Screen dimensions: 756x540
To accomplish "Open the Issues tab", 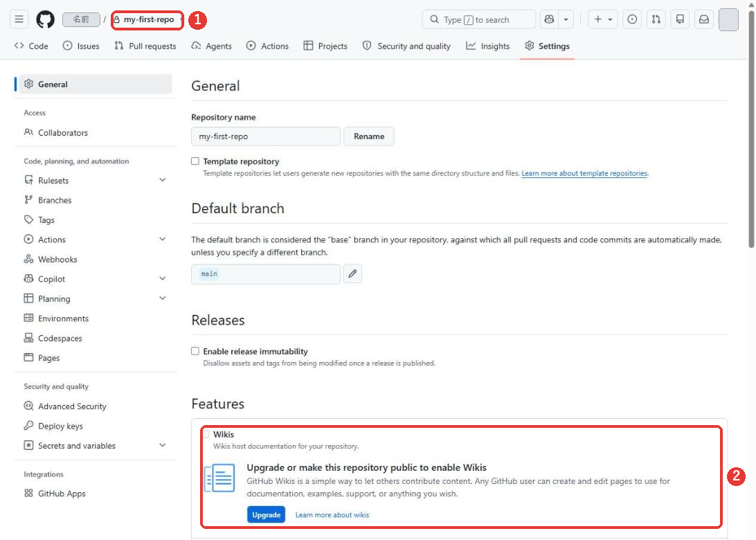I will tap(81, 46).
